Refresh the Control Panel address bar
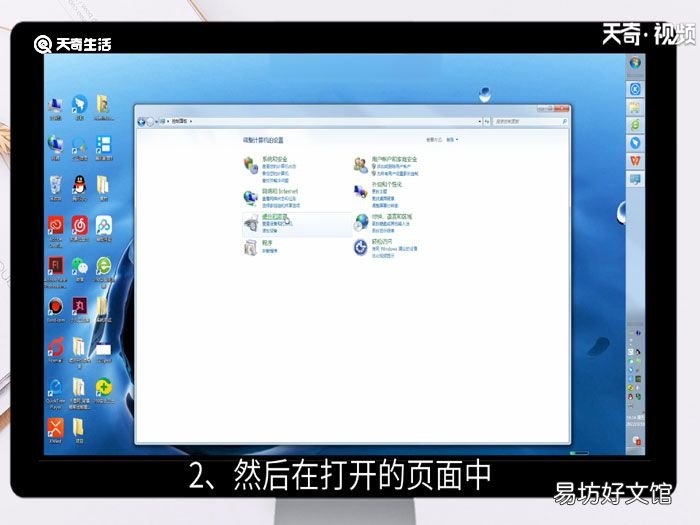The width and height of the screenshot is (700, 525). (487, 121)
